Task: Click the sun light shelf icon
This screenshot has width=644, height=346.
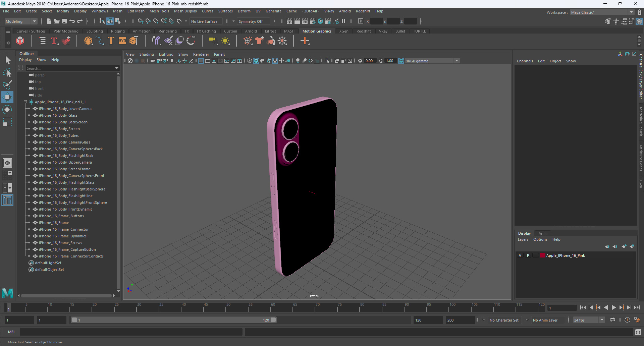Action: 225,41
